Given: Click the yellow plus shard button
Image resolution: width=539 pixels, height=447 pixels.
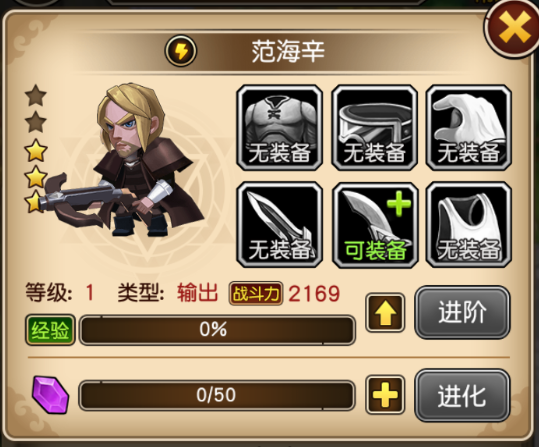Looking at the screenshot, I should pyautogui.click(x=385, y=395).
